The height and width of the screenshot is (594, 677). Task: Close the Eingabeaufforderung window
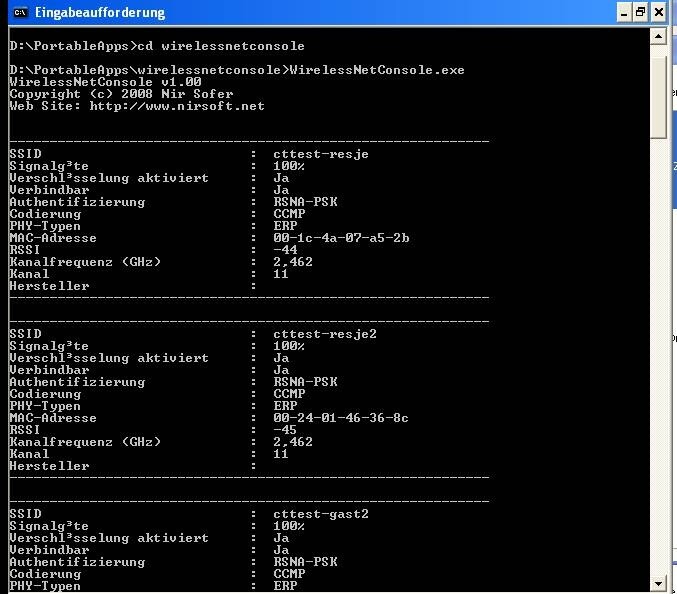click(x=659, y=13)
